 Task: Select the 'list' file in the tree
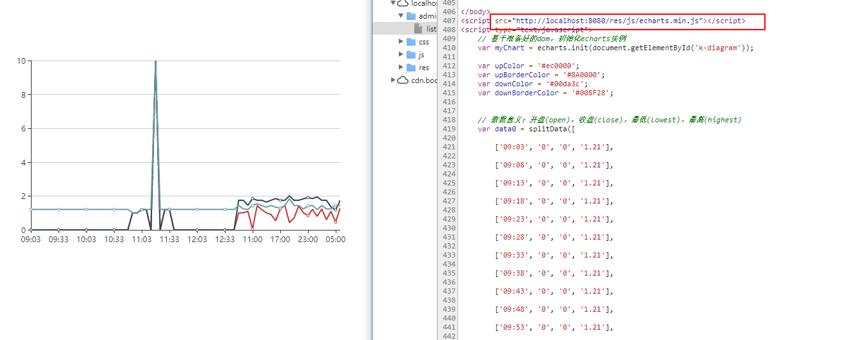click(431, 29)
